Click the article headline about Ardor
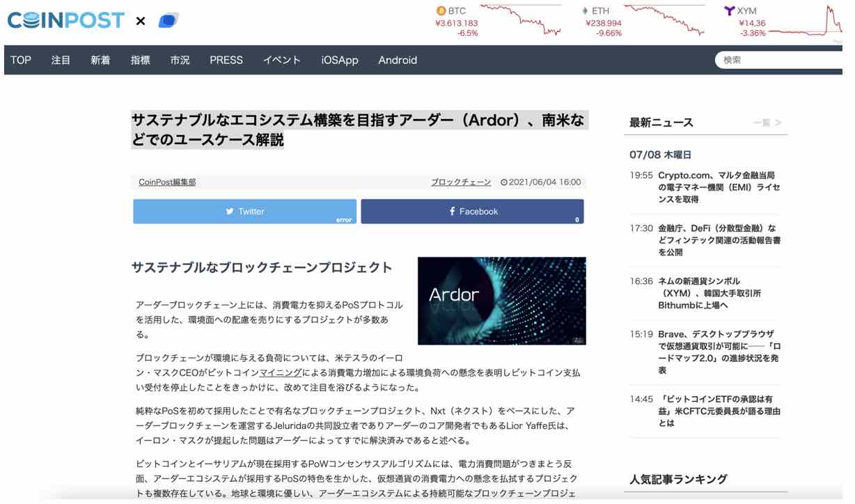The width and height of the screenshot is (855, 504). tap(358, 129)
